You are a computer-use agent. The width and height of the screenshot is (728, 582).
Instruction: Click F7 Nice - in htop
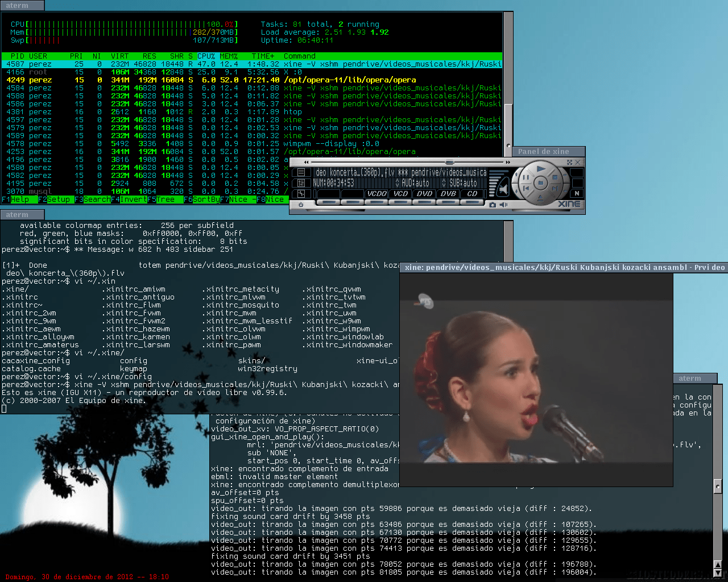point(238,199)
